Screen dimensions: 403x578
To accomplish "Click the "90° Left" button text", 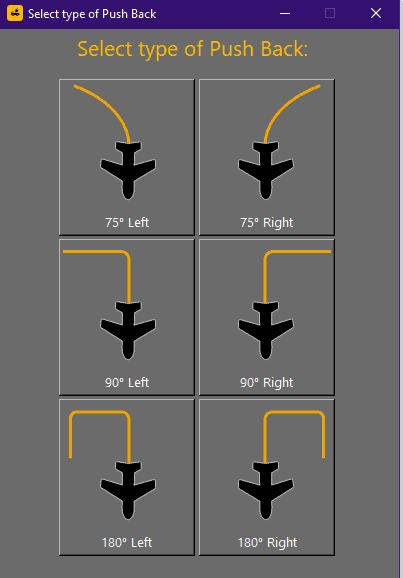I will click(x=127, y=383).
